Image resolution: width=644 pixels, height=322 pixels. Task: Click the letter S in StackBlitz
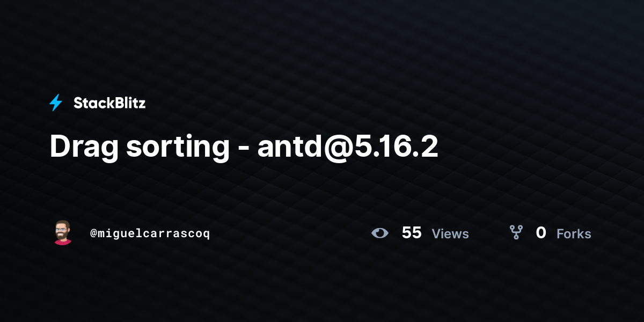click(78, 103)
